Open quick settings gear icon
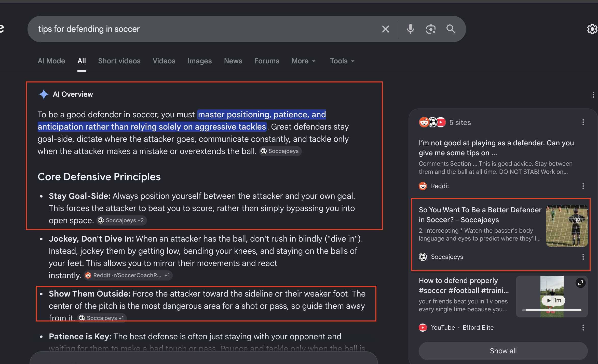 (592, 29)
